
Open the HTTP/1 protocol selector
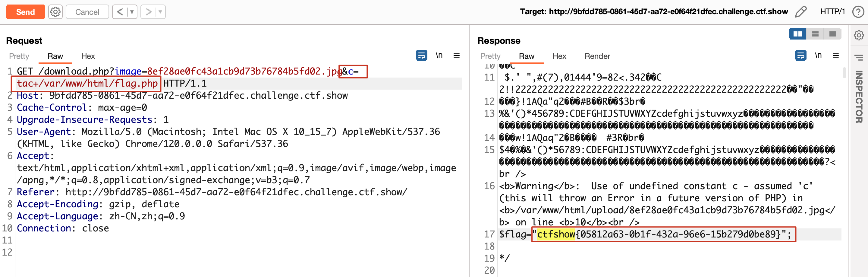pyautogui.click(x=832, y=12)
